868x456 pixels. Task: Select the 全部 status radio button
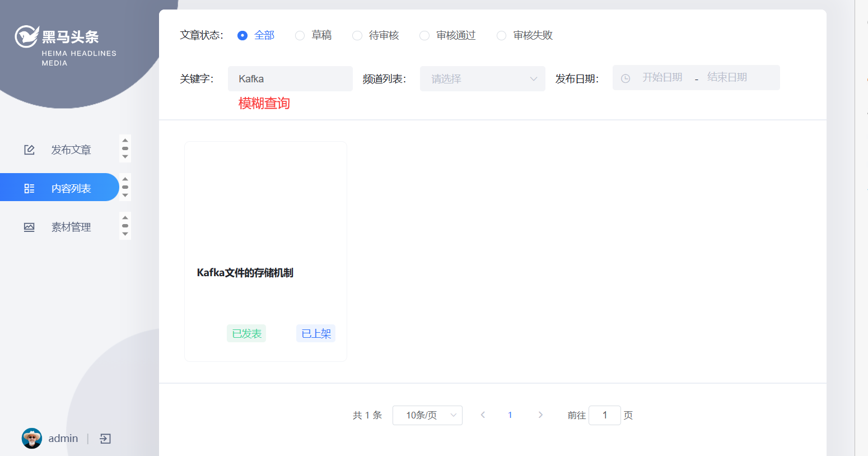[242, 35]
